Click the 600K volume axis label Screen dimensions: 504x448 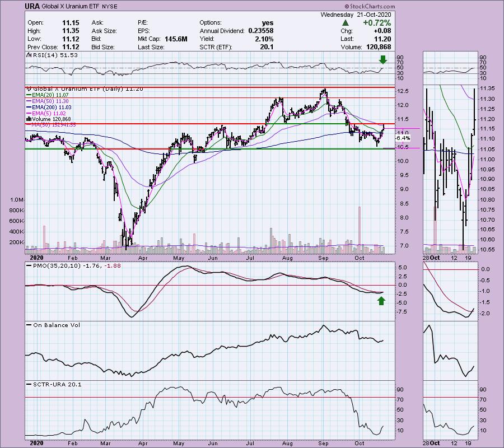[17, 221]
